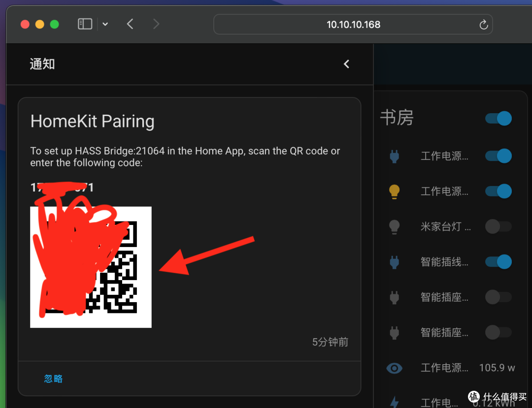Screen dimensions: 532x408
Task: Click the 书房 card title
Action: (x=397, y=118)
